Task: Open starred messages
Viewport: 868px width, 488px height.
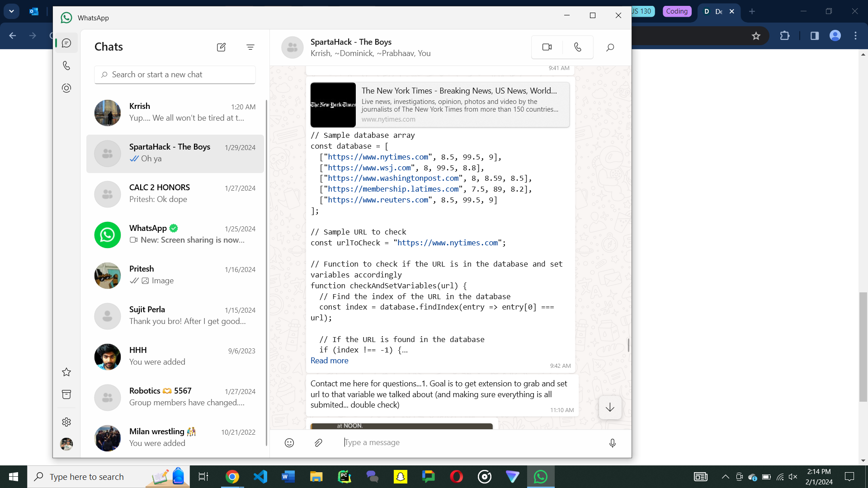Action: [x=66, y=372]
